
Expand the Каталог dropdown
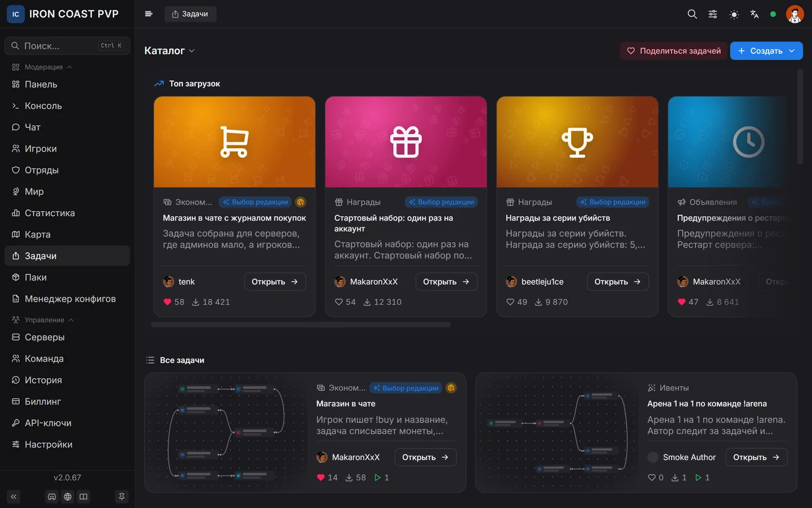pos(170,51)
